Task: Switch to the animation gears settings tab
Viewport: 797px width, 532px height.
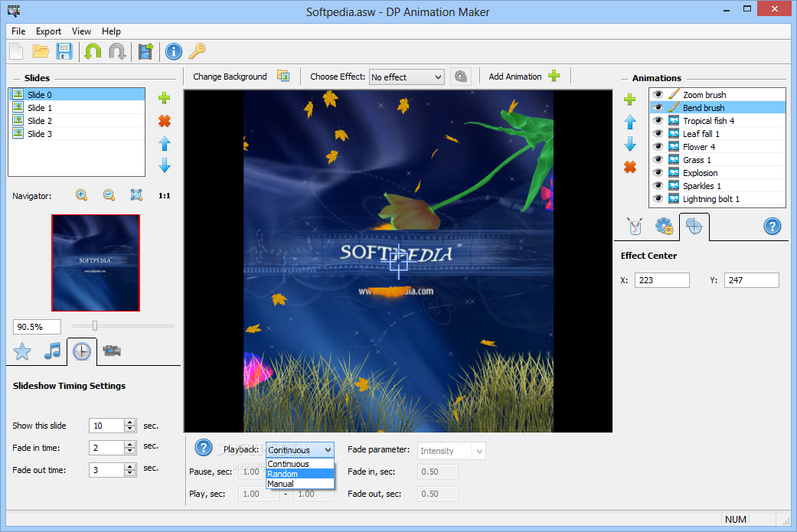Action: pyautogui.click(x=665, y=226)
